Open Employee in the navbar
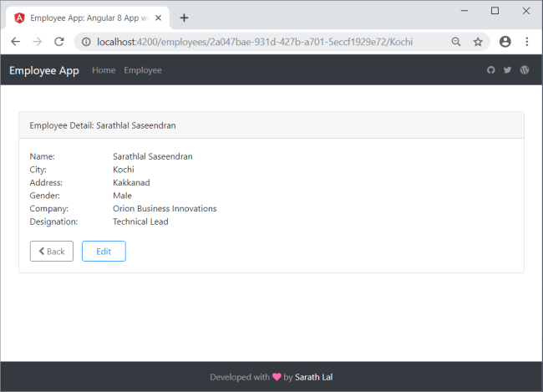Viewport: 543px width, 392px height. [x=143, y=70]
